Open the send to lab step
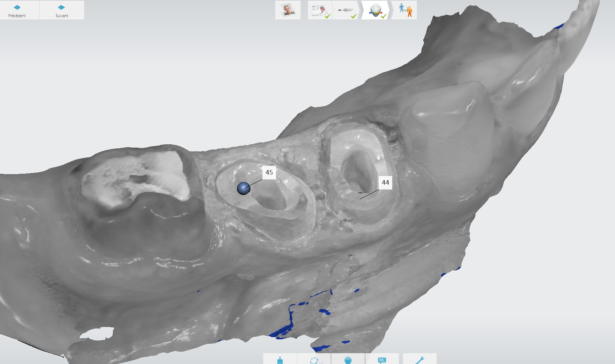This screenshot has width=615, height=364. [405, 10]
